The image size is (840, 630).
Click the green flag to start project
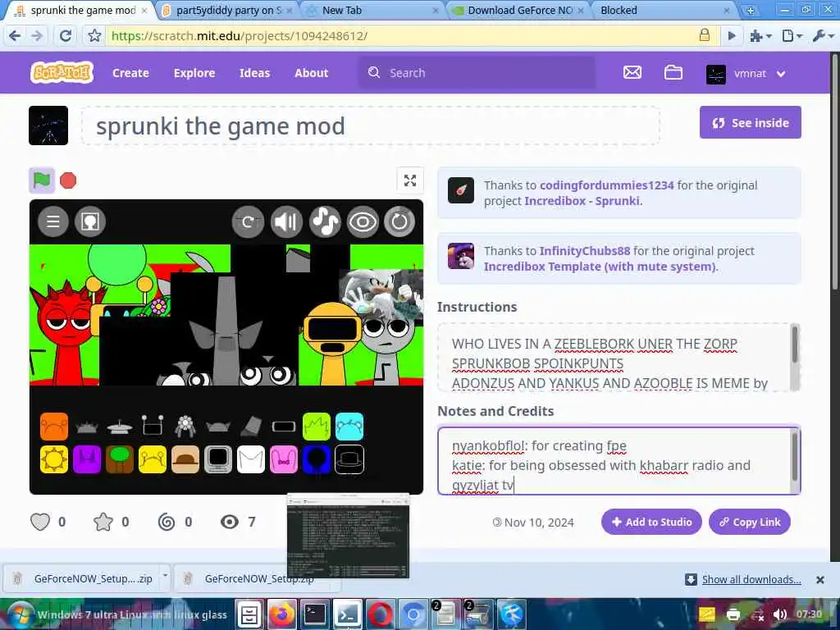click(x=41, y=180)
